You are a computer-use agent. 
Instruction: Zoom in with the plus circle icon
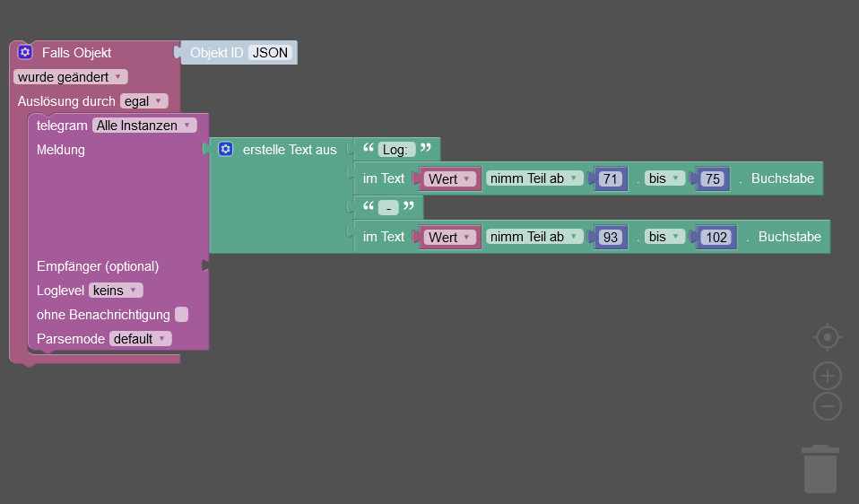pyautogui.click(x=828, y=376)
